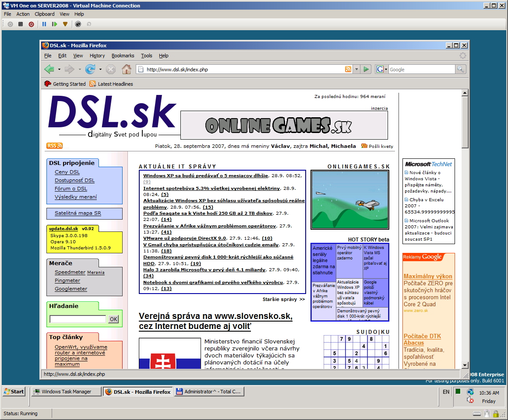The image size is (508, 420).
Task: Open Firefox's Bookmarks menu
Action: (x=123, y=56)
